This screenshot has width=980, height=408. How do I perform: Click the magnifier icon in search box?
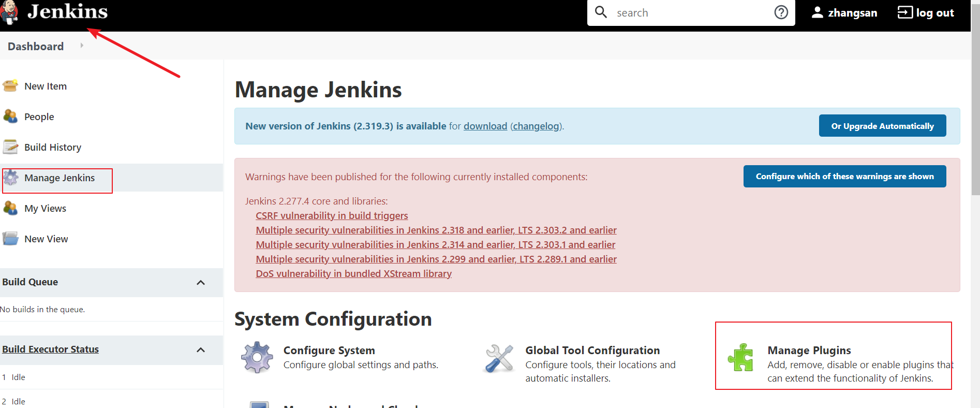point(601,12)
